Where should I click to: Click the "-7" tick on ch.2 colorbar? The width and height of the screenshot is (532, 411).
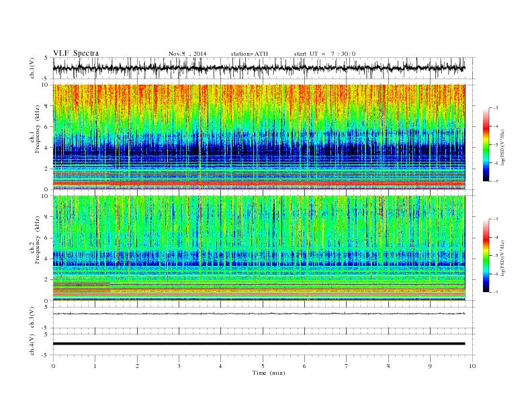tap(495, 292)
